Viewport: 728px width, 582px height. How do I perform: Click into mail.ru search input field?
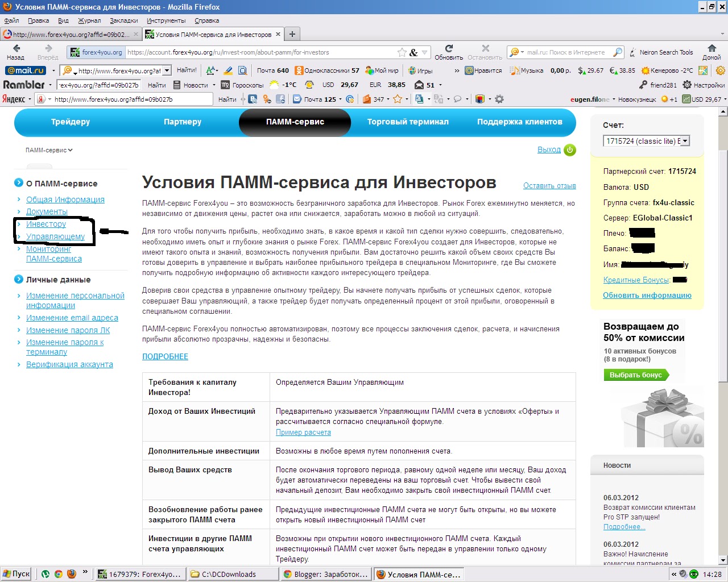pyautogui.click(x=566, y=52)
